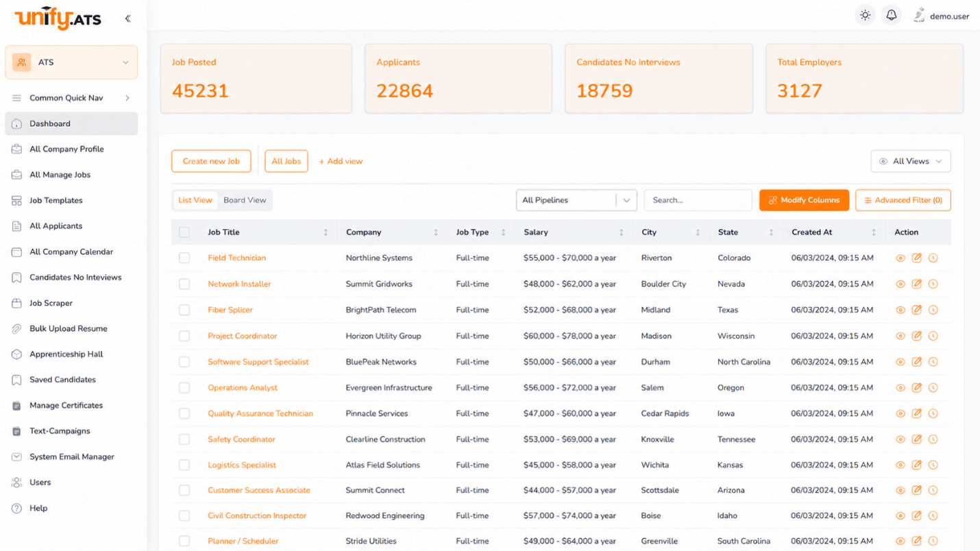Image resolution: width=980 pixels, height=551 pixels.
Task: Check the Field Technician row checkbox
Action: pos(184,258)
